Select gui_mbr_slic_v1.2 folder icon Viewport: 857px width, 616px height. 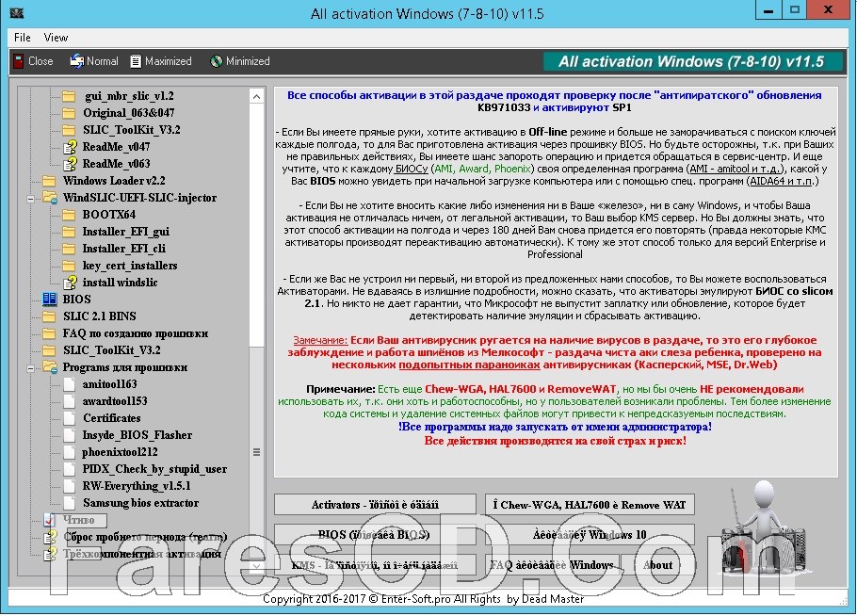[69, 96]
